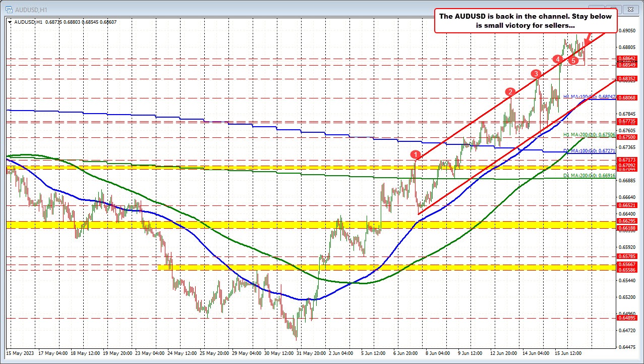The image size is (644, 364).
Task: Click the 0.64720 price scale value
Action: (x=627, y=330)
